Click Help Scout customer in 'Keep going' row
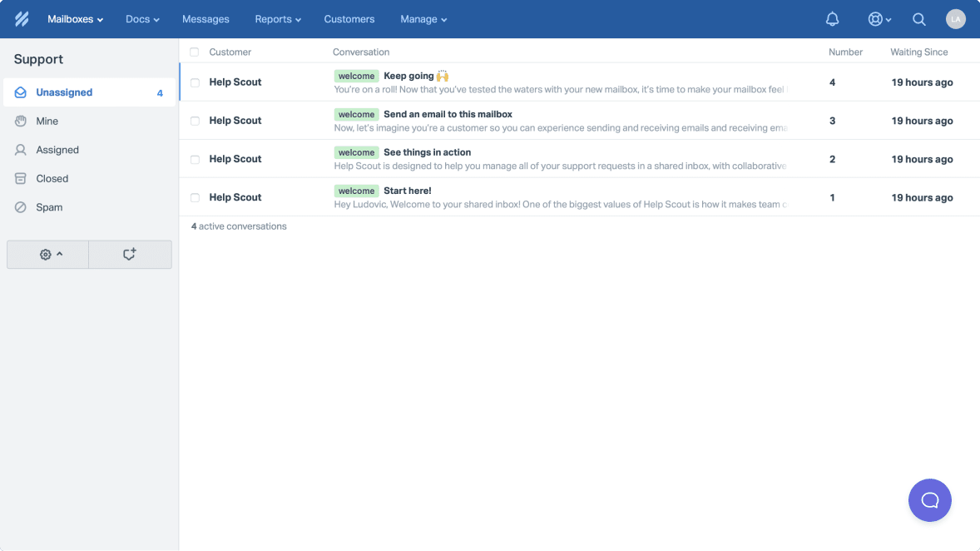 coord(235,82)
